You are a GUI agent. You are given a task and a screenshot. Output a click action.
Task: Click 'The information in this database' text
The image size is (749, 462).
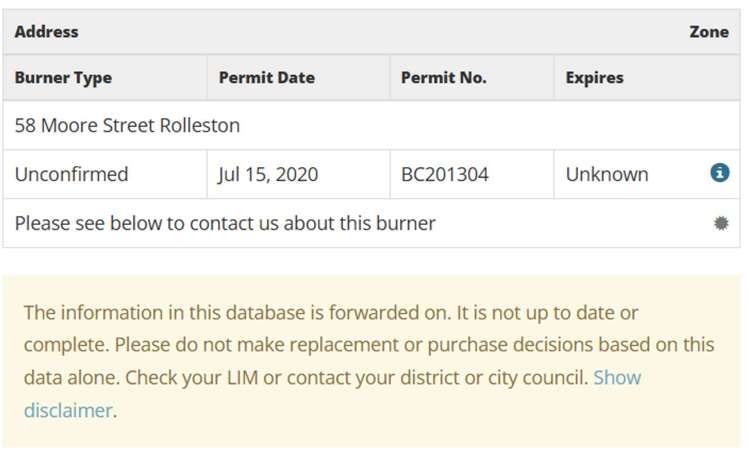(160, 312)
